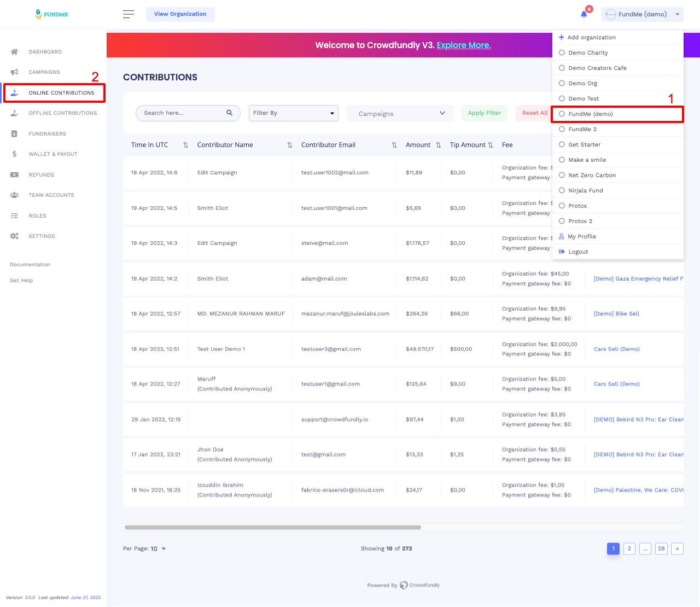Click the Apply Filter button
Viewport: 700px width, 607px height.
click(x=485, y=113)
